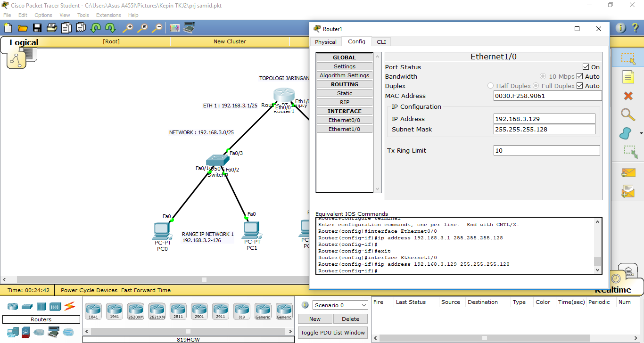Open the Options menu
The height and width of the screenshot is (343, 644).
click(43, 15)
